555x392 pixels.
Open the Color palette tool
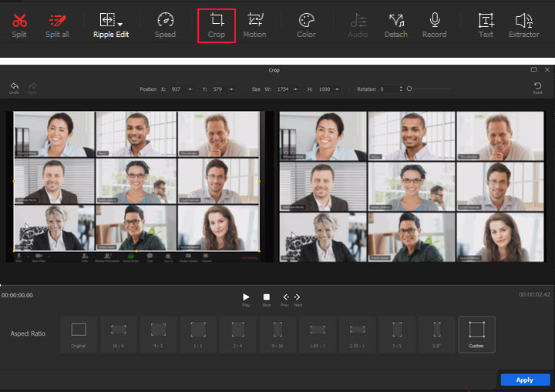(306, 24)
